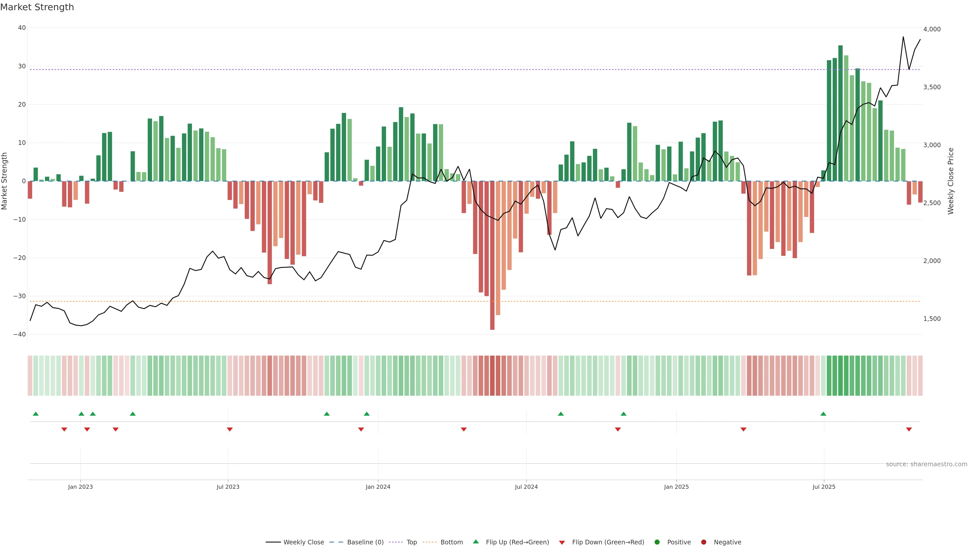Image resolution: width=980 pixels, height=551 pixels.
Task: Click the Jan 2024 x-axis label
Action: (378, 487)
